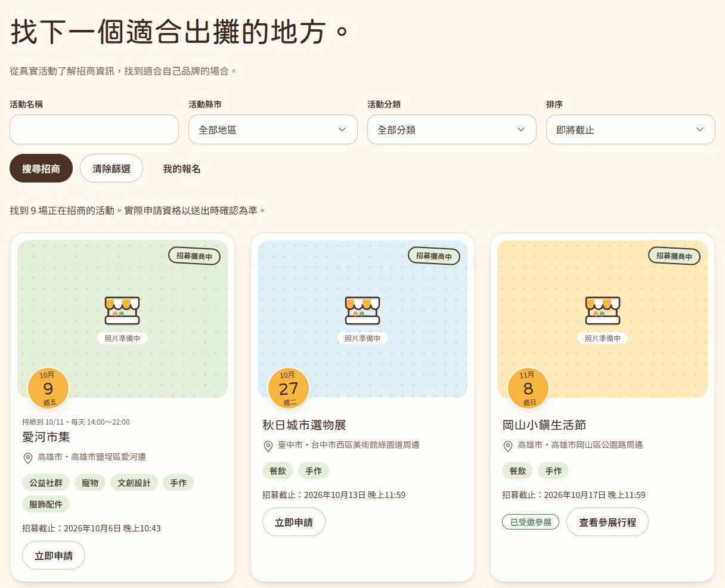The image size is (725, 588).
Task: Click the yellow 岡山小鎮生活節 cover image
Action: coord(603,319)
